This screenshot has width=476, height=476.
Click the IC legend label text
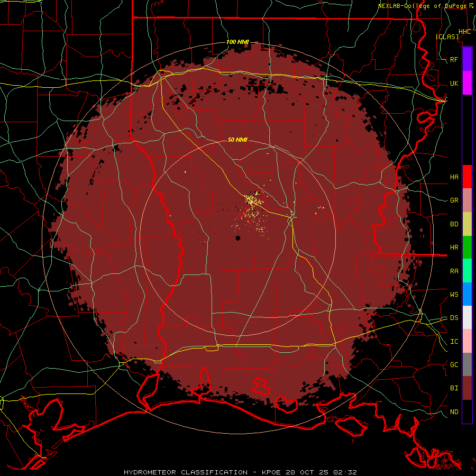pos(454,342)
